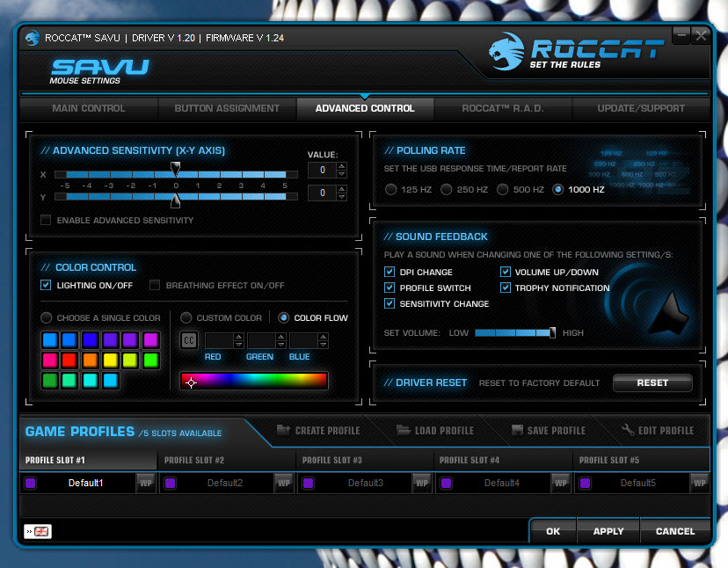Click the OK button
This screenshot has width=728, height=568.
553,531
